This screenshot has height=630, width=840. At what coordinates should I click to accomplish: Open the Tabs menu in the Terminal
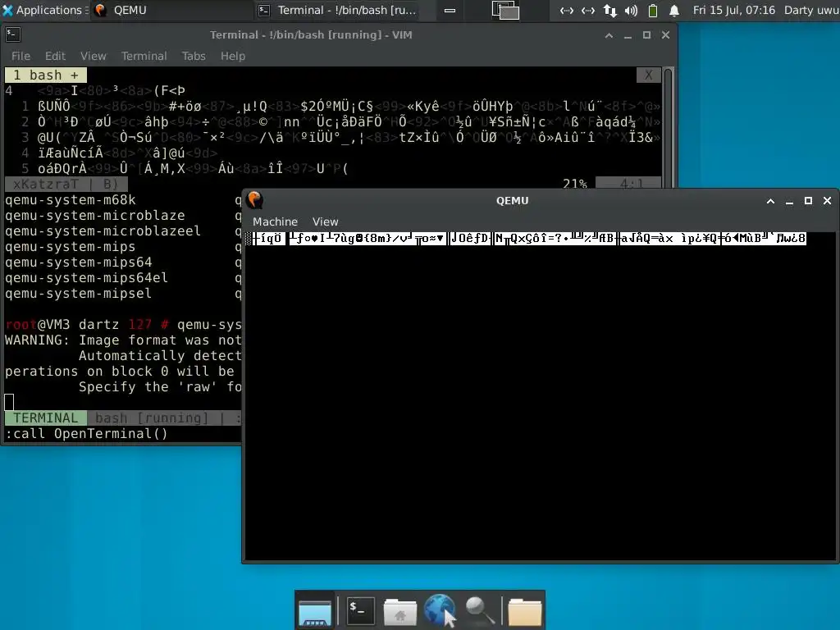click(194, 56)
